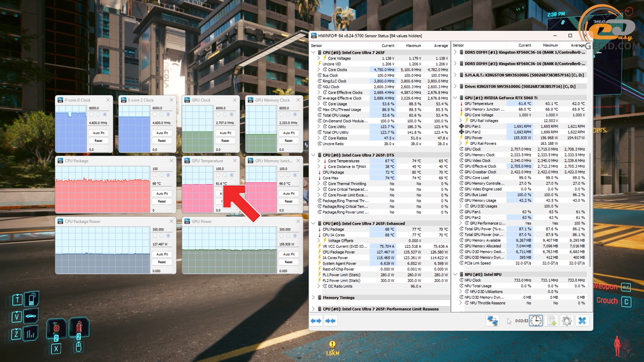This screenshot has height=362, width=644.
Task: Close the P-core 0 Clock graph window
Action: point(108,100)
